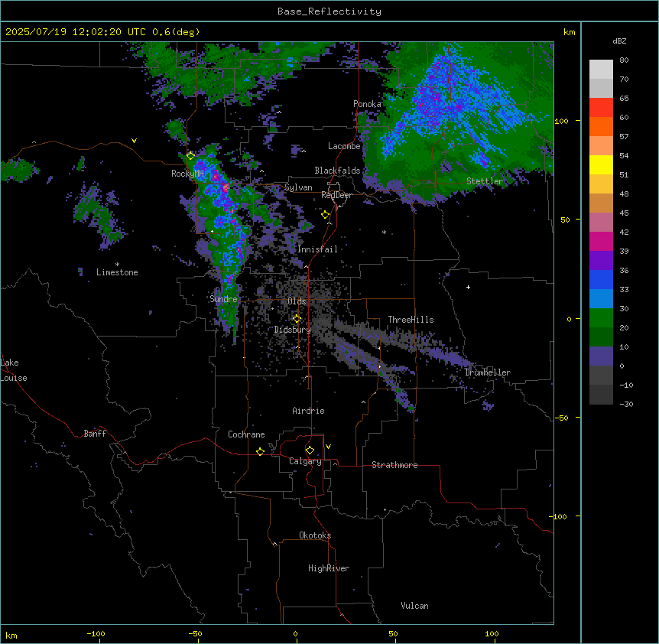Click the Banff town label

click(95, 434)
